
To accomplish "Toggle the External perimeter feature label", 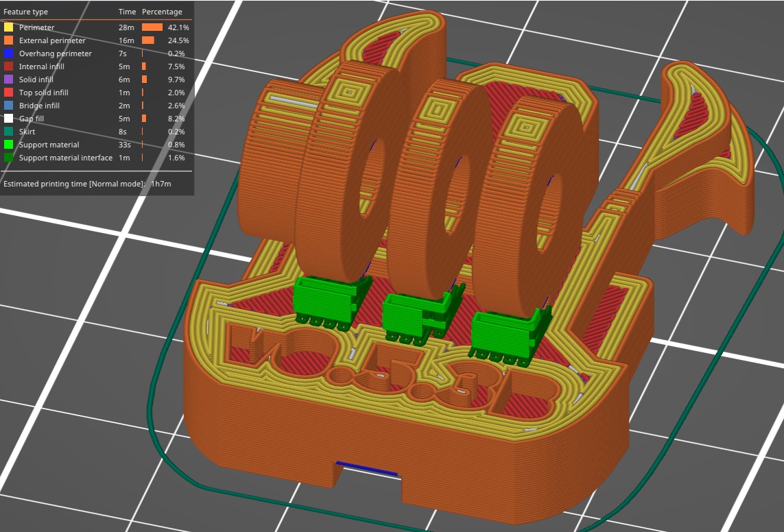I will (x=52, y=40).
